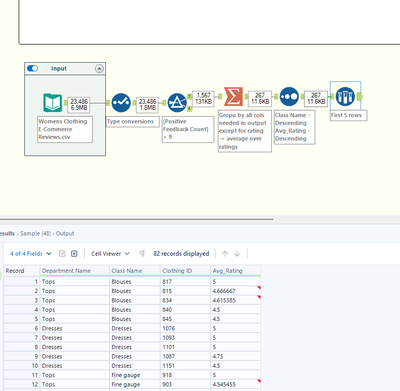Select the Positive Feedback Count annotation

[188, 129]
